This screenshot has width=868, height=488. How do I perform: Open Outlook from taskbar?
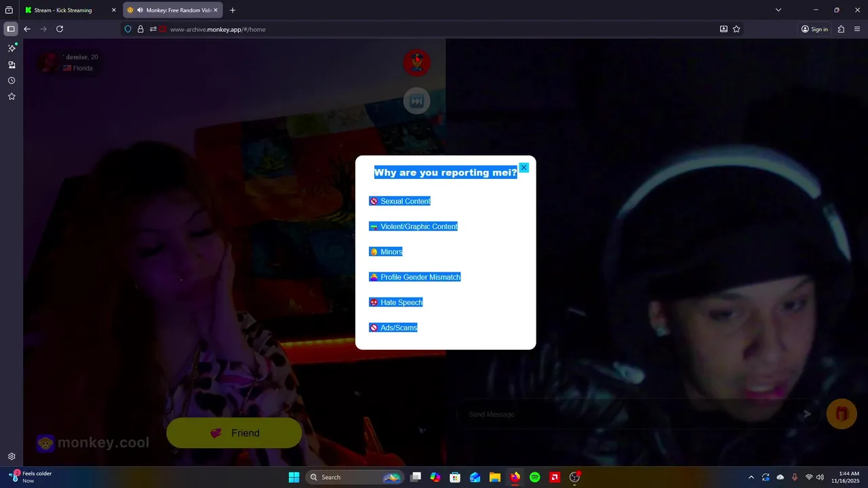(x=475, y=477)
